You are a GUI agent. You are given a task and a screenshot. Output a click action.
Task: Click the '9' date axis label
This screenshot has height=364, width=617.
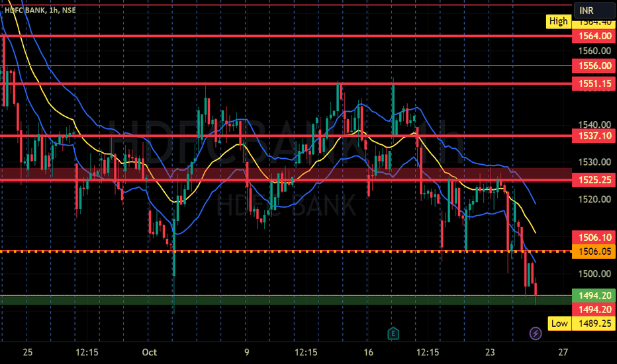247,352
